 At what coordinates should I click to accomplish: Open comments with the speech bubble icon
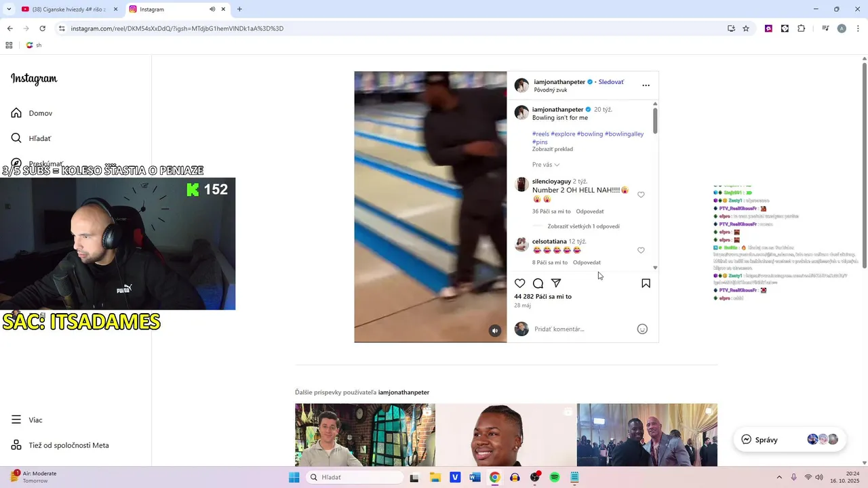point(538,283)
